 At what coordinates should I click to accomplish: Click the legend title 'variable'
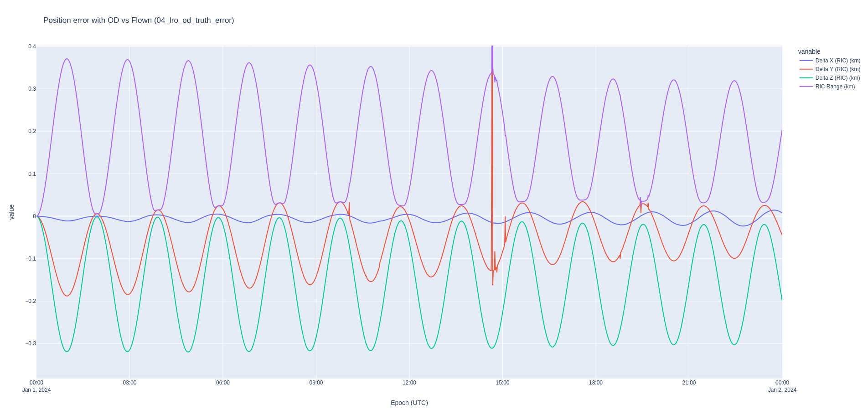[809, 51]
